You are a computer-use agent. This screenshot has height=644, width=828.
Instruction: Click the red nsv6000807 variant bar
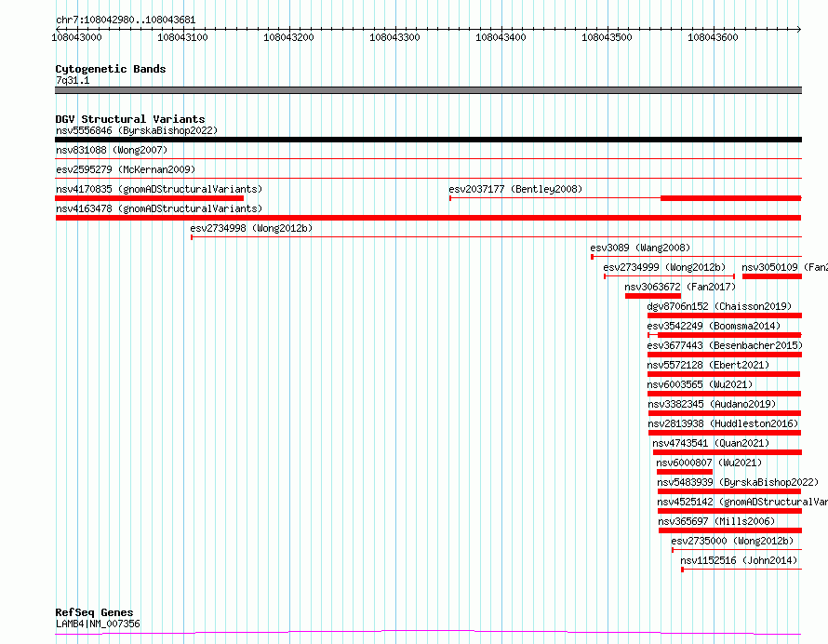[685, 472]
